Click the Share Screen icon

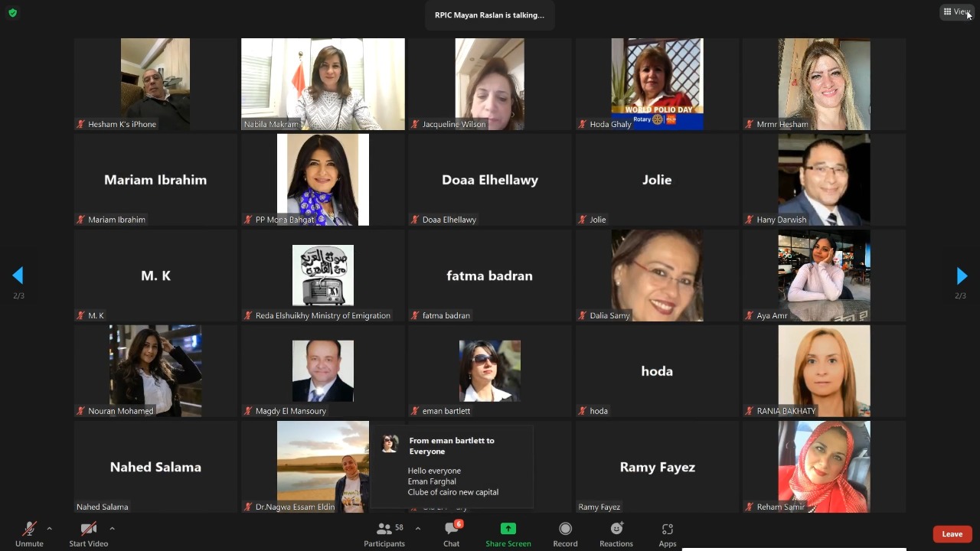pyautogui.click(x=508, y=533)
